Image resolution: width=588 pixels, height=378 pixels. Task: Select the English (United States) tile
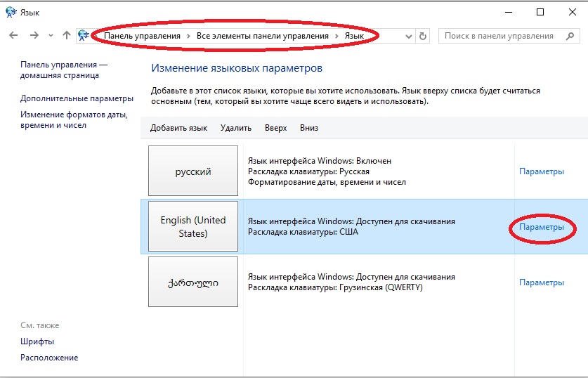193,226
